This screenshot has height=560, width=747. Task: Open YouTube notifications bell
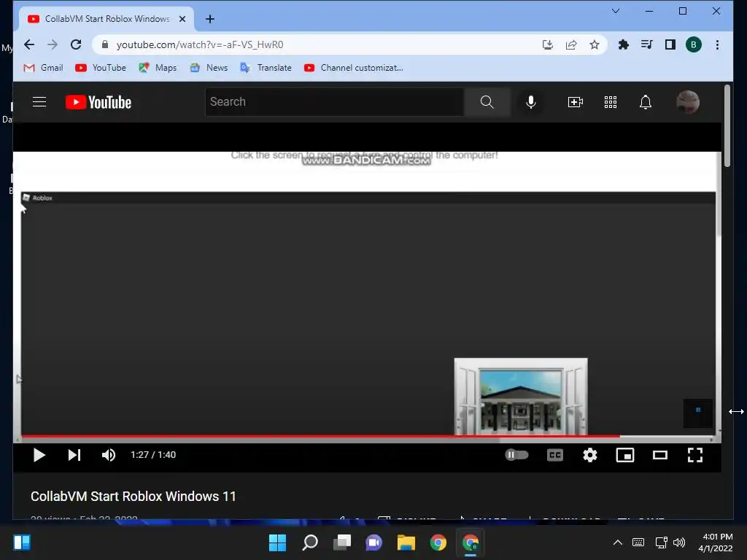[x=646, y=102]
